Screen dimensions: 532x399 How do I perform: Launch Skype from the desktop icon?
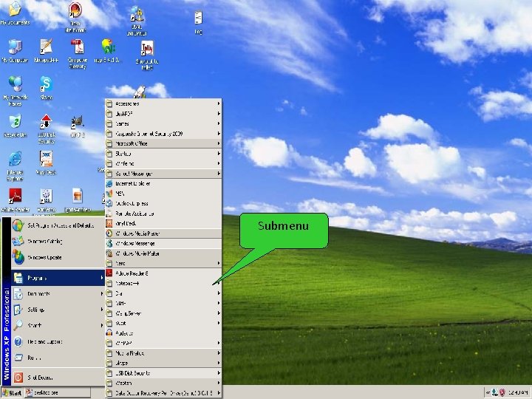(46, 87)
